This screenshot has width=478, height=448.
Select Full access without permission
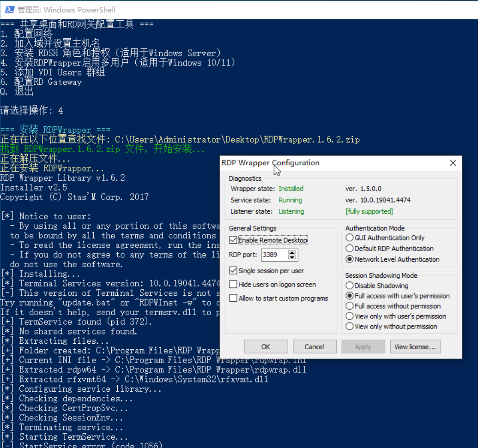click(350, 306)
